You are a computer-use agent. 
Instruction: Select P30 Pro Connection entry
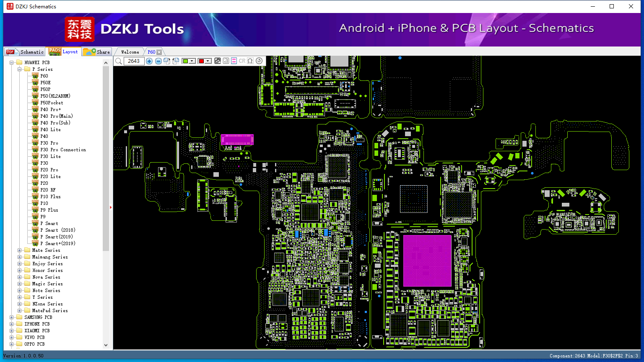[x=63, y=150]
